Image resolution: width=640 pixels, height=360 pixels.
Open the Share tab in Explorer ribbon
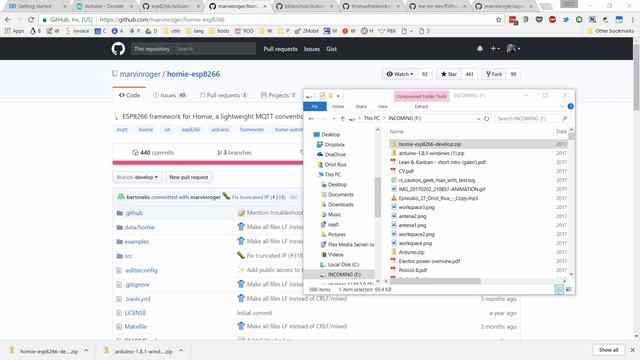coord(361,107)
